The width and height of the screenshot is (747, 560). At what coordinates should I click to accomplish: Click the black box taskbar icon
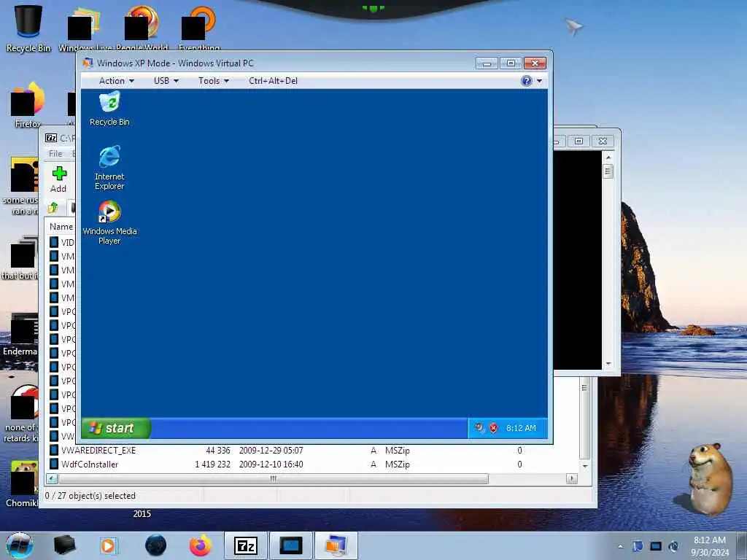tap(65, 545)
